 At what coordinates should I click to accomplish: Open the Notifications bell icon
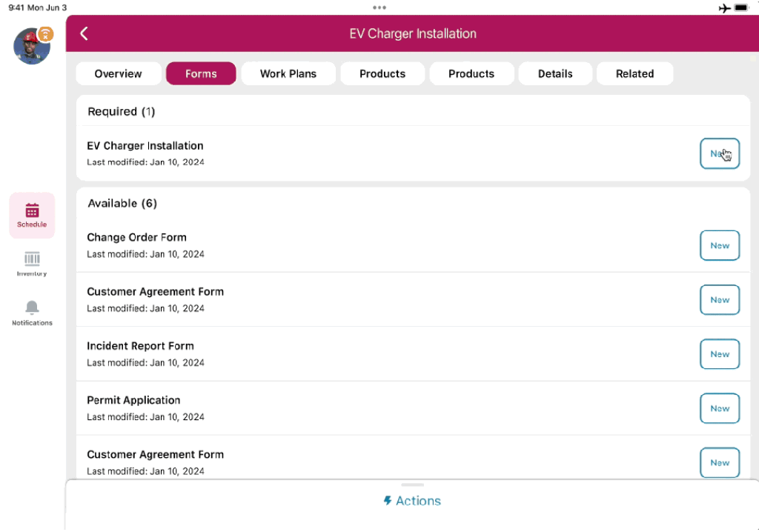coord(32,312)
